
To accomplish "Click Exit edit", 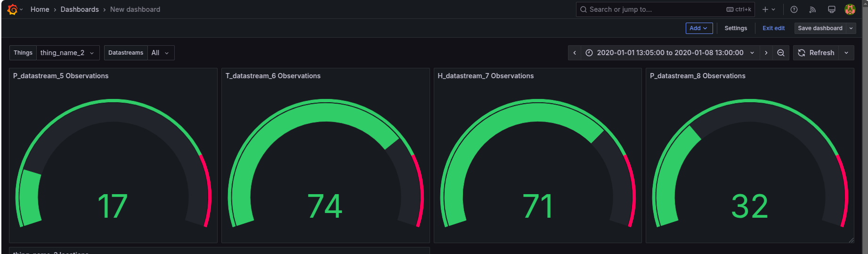I will point(773,28).
